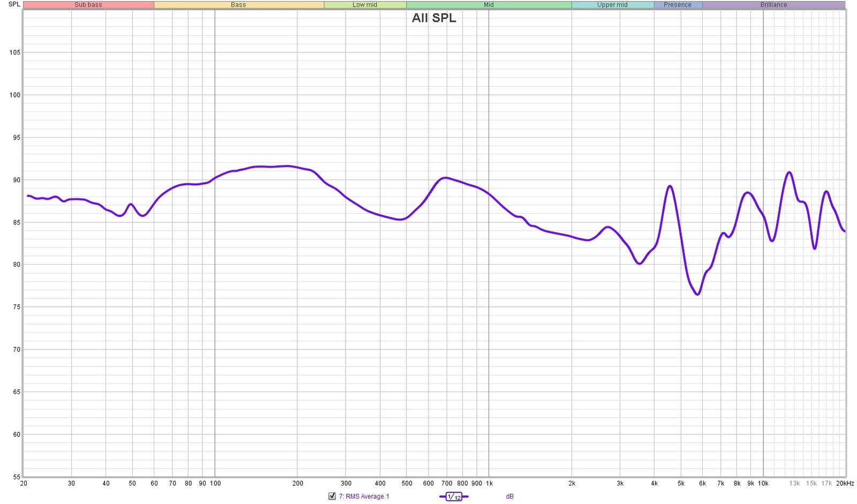Select the '7: RMS Average 1' legend label

[364, 497]
